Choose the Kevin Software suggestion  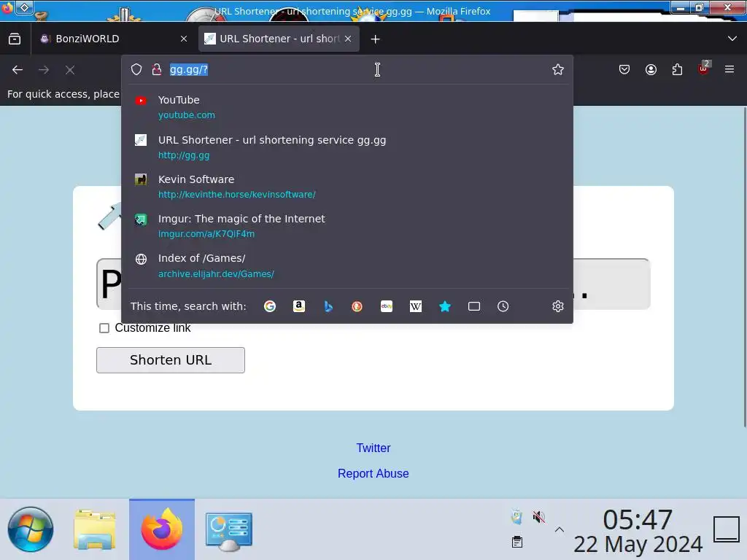347,187
